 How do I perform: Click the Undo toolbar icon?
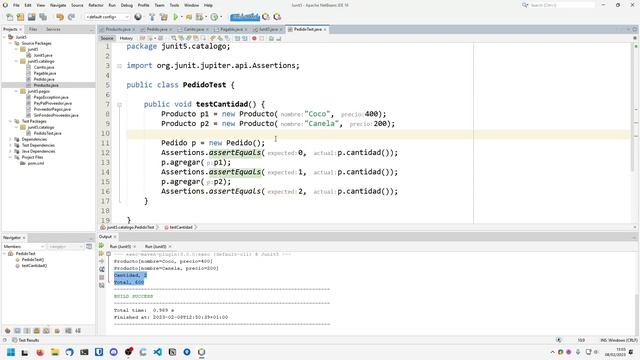pos(60,17)
